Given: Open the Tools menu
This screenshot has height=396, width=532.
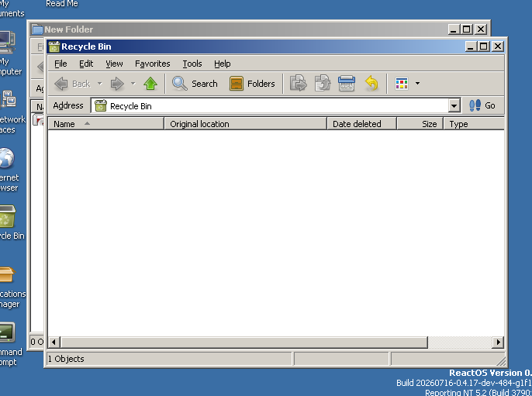Looking at the screenshot, I should tap(192, 64).
